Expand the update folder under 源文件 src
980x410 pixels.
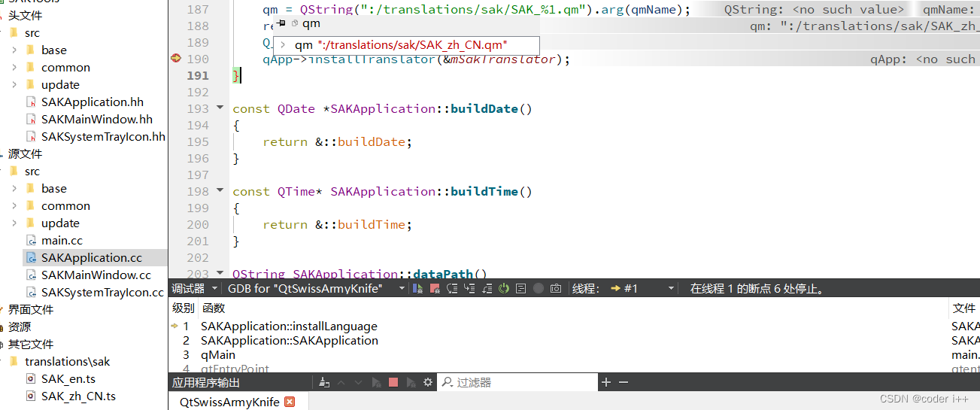pyautogui.click(x=14, y=223)
